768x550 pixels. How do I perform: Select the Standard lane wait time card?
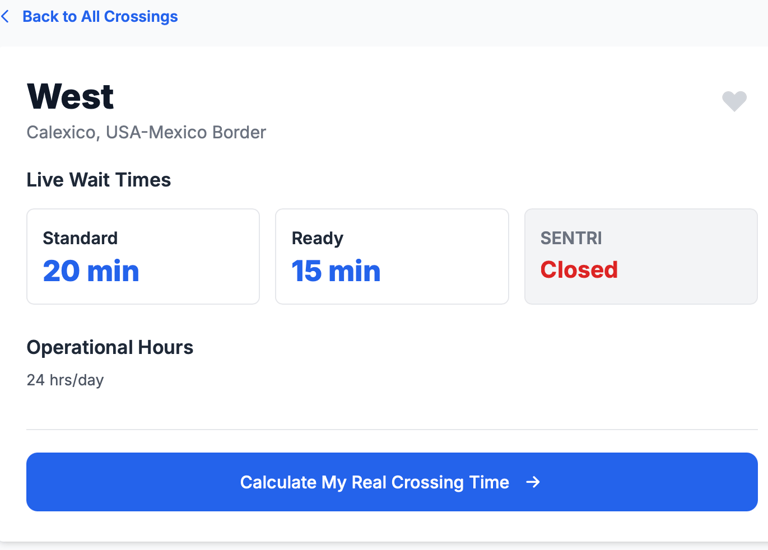(143, 257)
